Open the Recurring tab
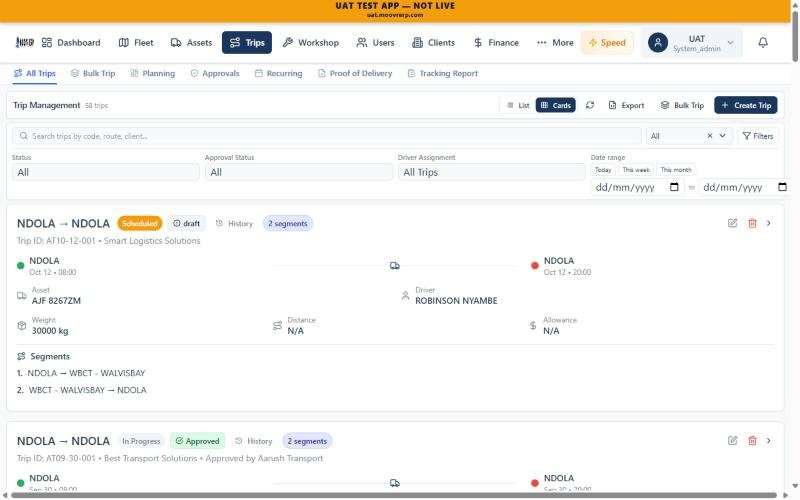Viewport: 800px width, 500px height. [279, 73]
